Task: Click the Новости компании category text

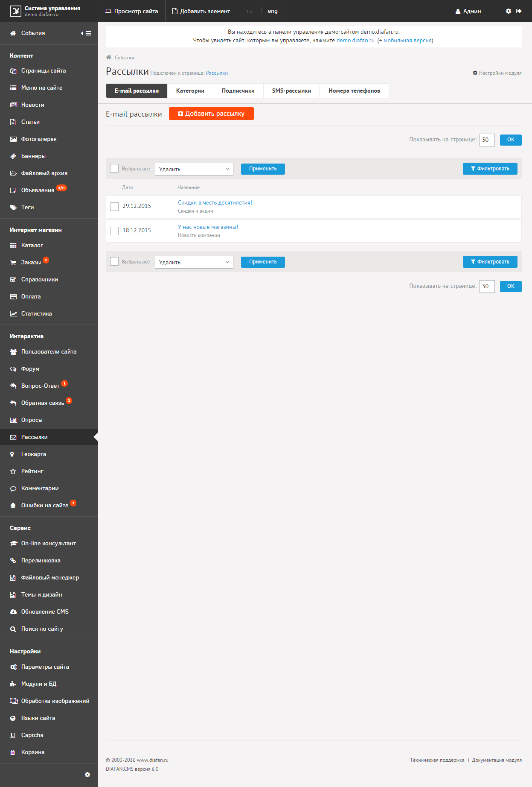Action: (199, 235)
